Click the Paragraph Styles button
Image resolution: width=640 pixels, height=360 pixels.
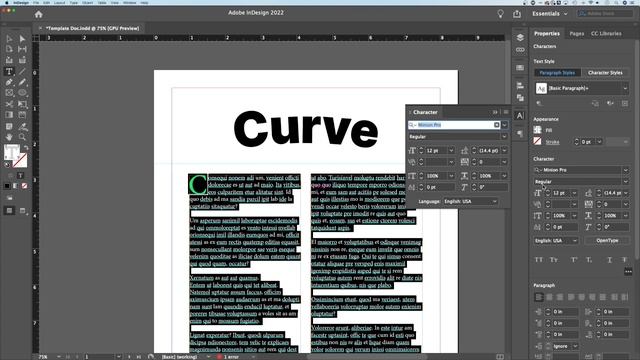(x=557, y=73)
